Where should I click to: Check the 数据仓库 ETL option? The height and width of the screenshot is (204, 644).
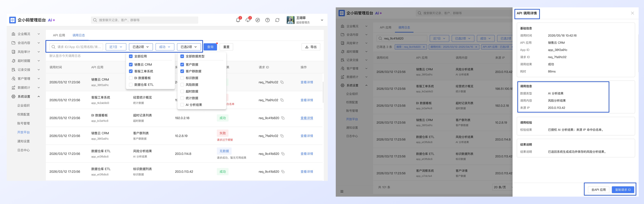pyautogui.click(x=131, y=85)
